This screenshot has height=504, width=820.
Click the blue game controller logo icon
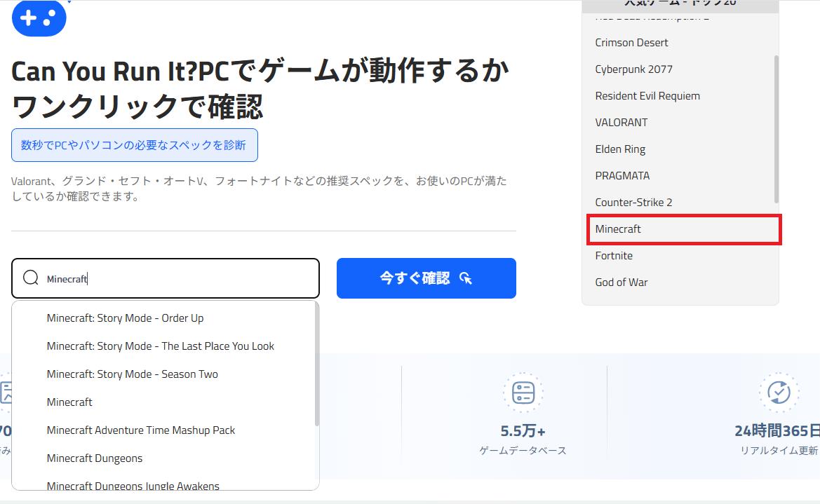[x=39, y=18]
